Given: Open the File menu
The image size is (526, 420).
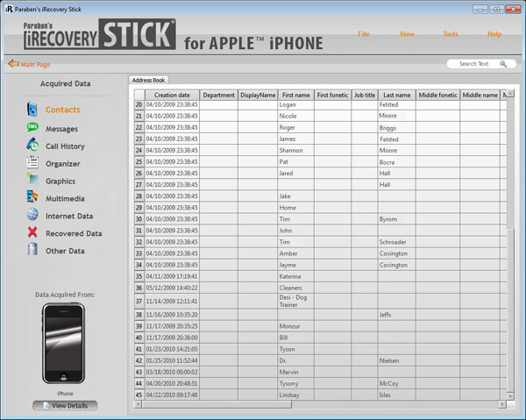Looking at the screenshot, I should [x=364, y=34].
